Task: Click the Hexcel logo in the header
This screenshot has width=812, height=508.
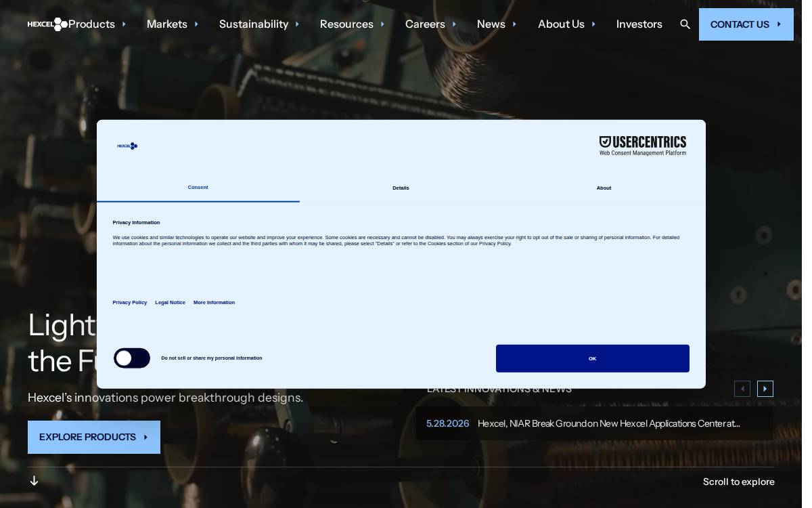Action: (47, 24)
